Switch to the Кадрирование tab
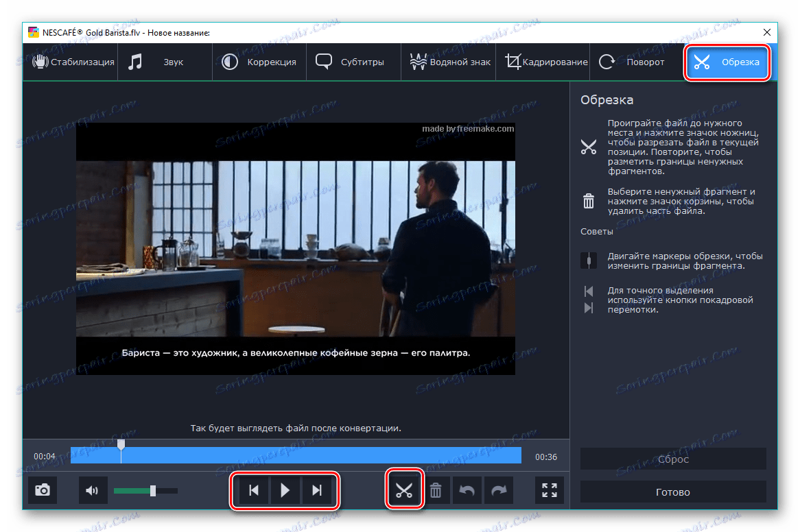This screenshot has height=532, width=800. pyautogui.click(x=543, y=62)
